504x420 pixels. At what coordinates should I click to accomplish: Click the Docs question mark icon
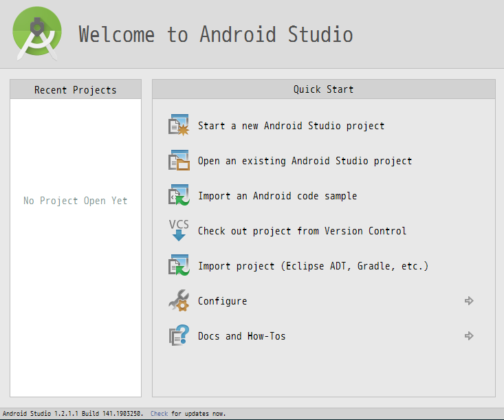pyautogui.click(x=179, y=335)
